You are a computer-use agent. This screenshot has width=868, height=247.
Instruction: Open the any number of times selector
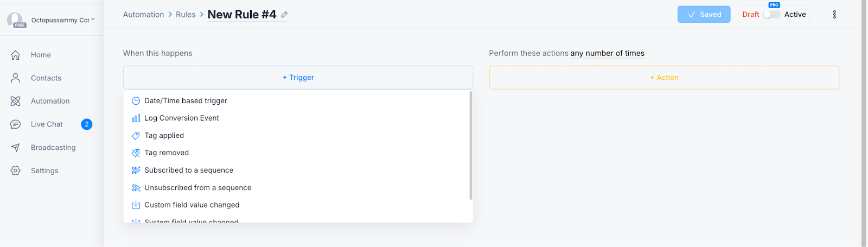[607, 53]
